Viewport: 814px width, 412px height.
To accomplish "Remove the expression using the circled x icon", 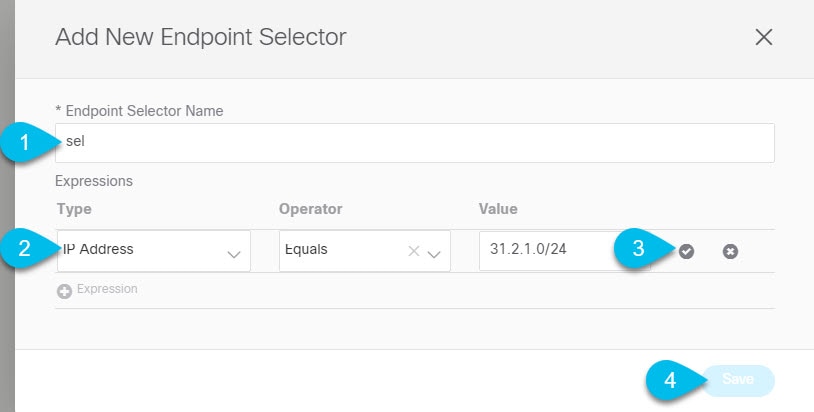I will [x=730, y=252].
